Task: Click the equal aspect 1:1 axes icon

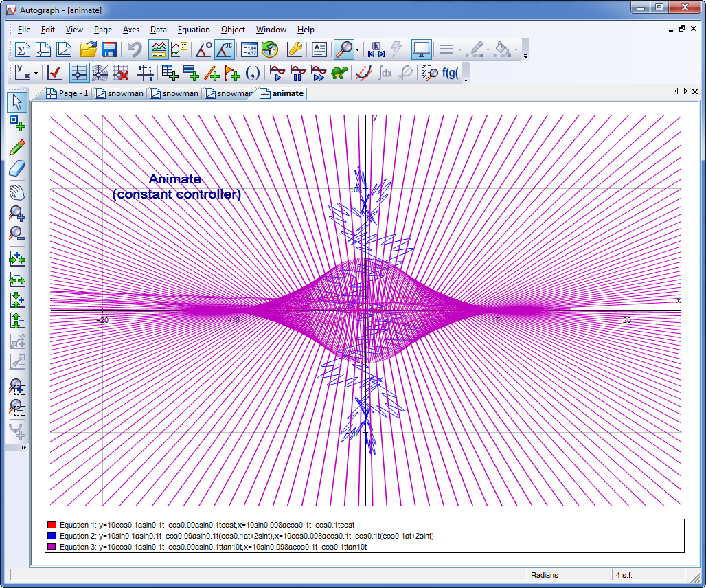Action: click(146, 73)
